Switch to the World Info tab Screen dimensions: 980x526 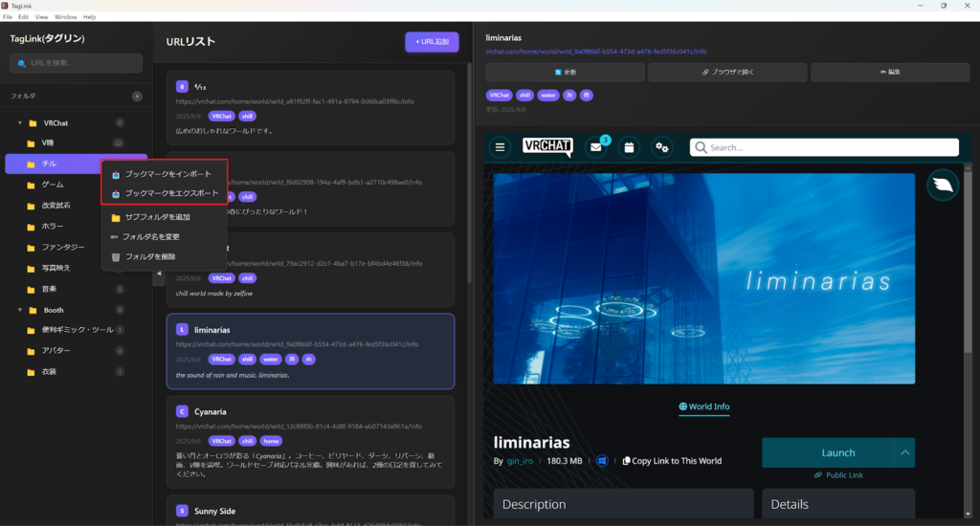704,406
